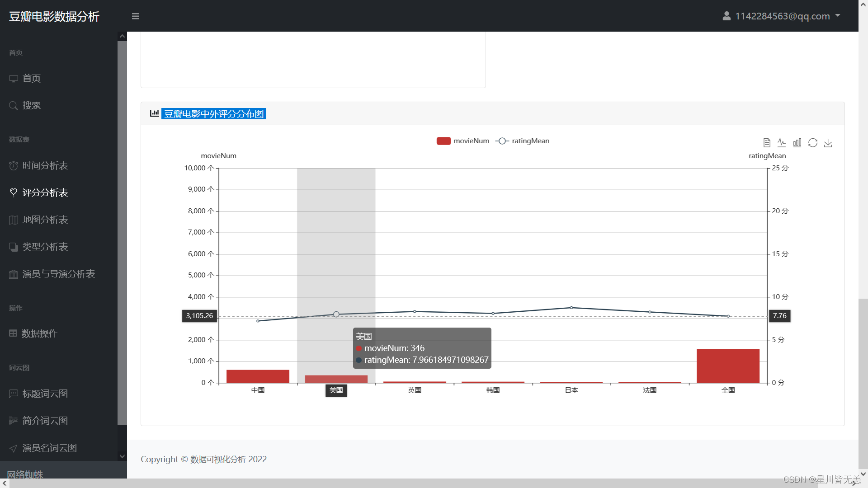
Task: Click the 日本 axis label
Action: [571, 390]
